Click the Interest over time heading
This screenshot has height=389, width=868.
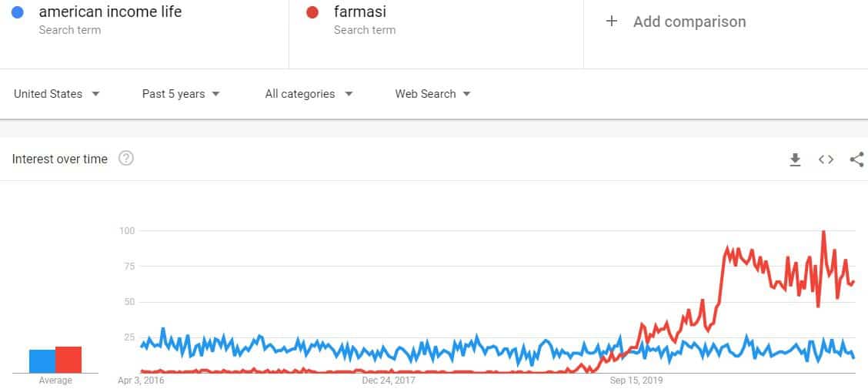point(60,159)
